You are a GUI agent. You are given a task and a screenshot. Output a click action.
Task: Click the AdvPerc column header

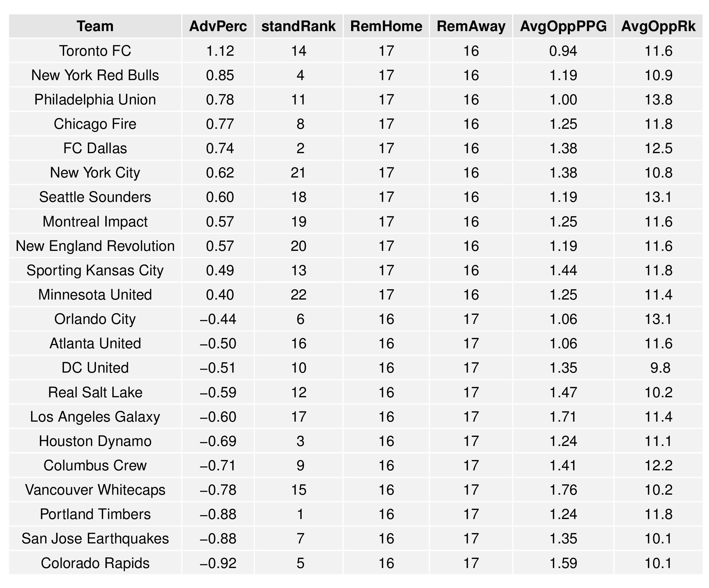pyautogui.click(x=218, y=26)
